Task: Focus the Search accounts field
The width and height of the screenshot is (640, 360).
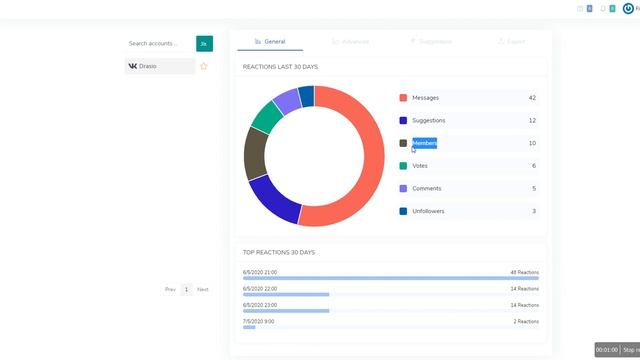Action: pos(160,44)
